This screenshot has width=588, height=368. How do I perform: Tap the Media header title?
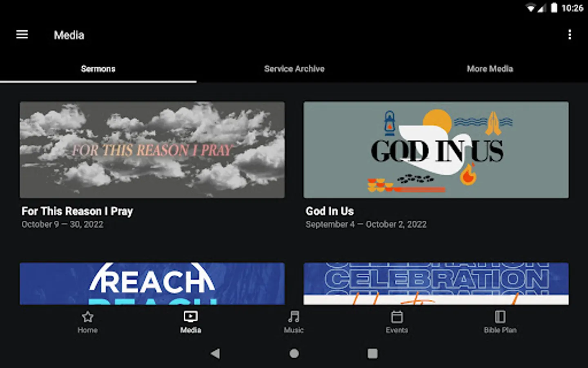(x=69, y=35)
